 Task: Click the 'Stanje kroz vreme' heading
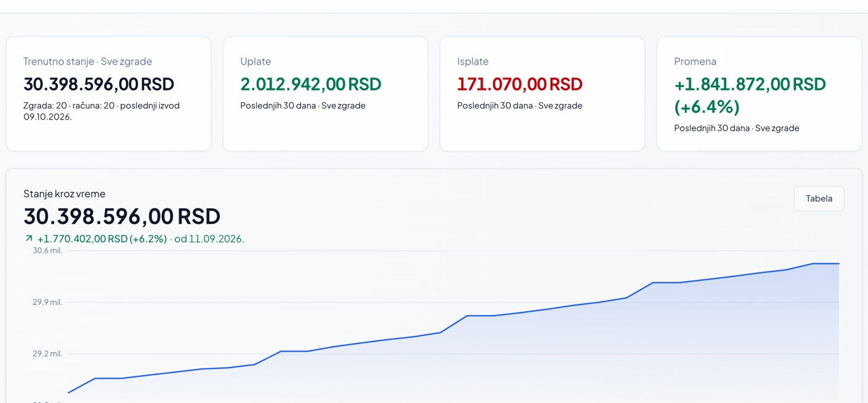(x=64, y=193)
